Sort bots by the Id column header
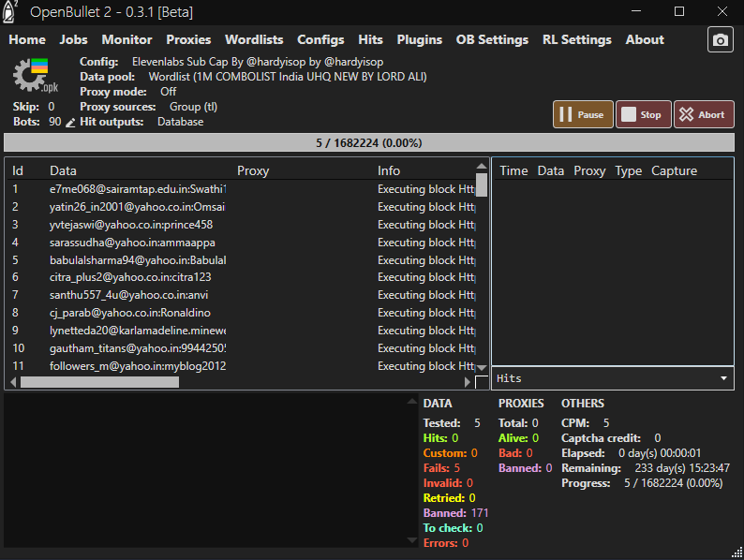744x560 pixels. (18, 170)
